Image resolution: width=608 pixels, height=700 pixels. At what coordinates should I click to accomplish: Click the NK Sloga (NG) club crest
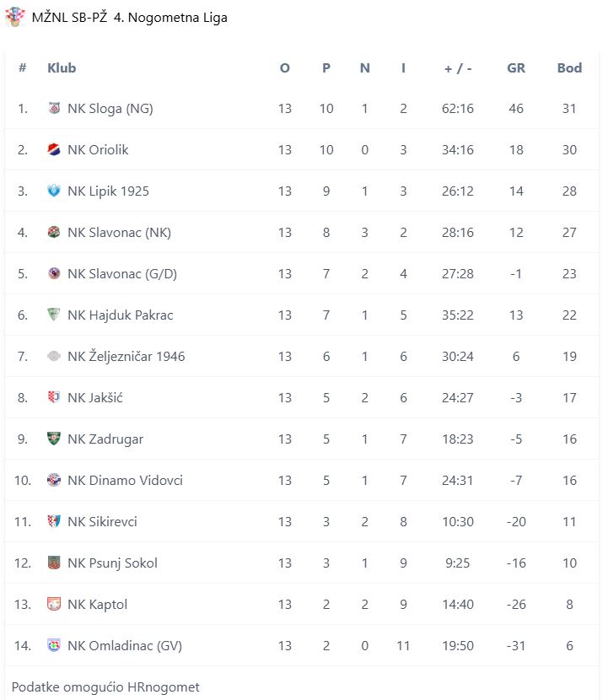[x=55, y=109]
